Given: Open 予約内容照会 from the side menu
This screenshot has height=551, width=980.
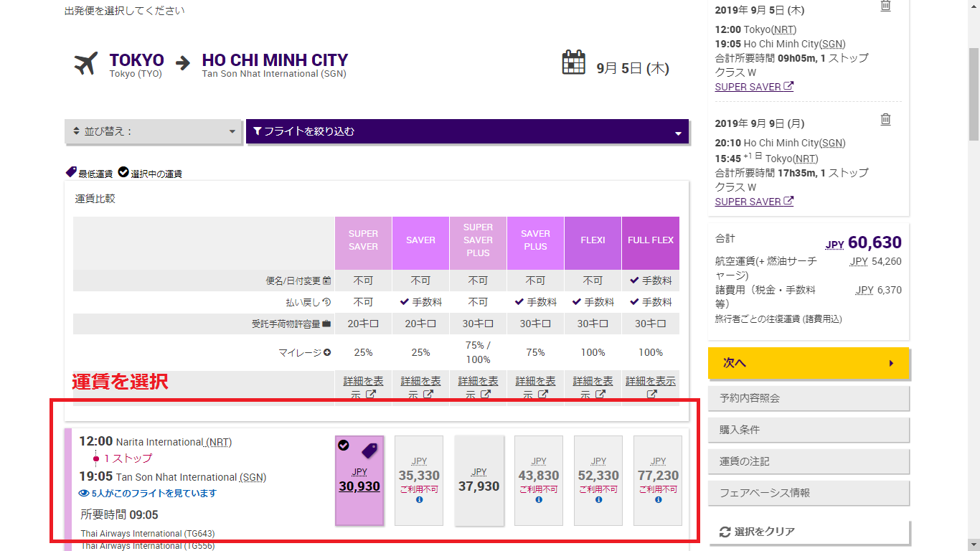Looking at the screenshot, I should pos(809,398).
